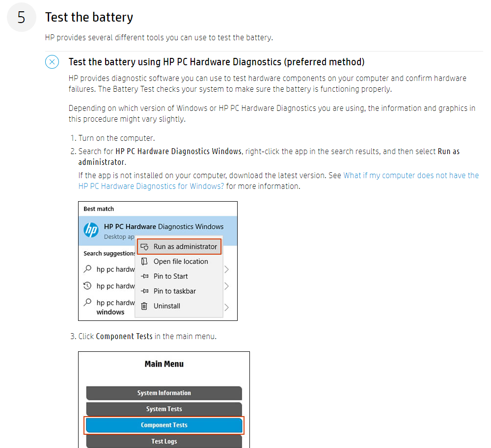Screen dimensions: 491x448
Task: Click the Component Tests button
Action: click(164, 425)
